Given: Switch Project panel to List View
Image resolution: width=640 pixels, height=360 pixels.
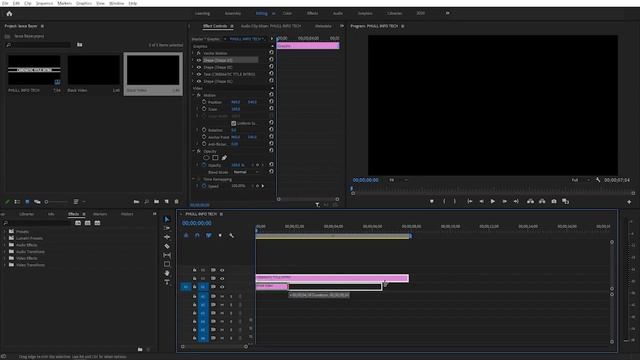Looking at the screenshot, I should pos(17,202).
